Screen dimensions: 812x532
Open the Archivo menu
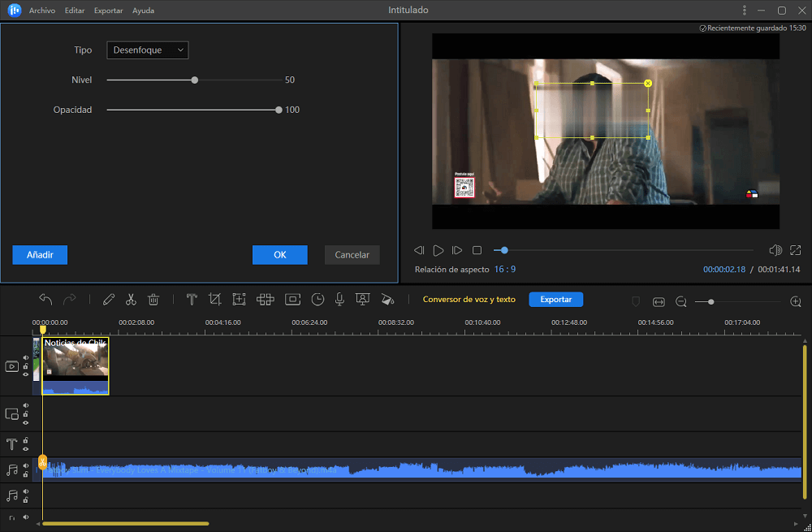click(42, 11)
